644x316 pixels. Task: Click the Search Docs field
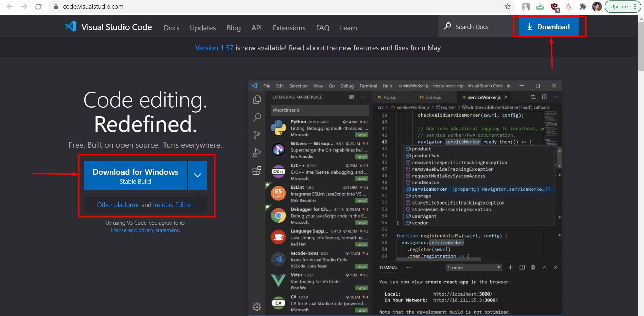476,26
